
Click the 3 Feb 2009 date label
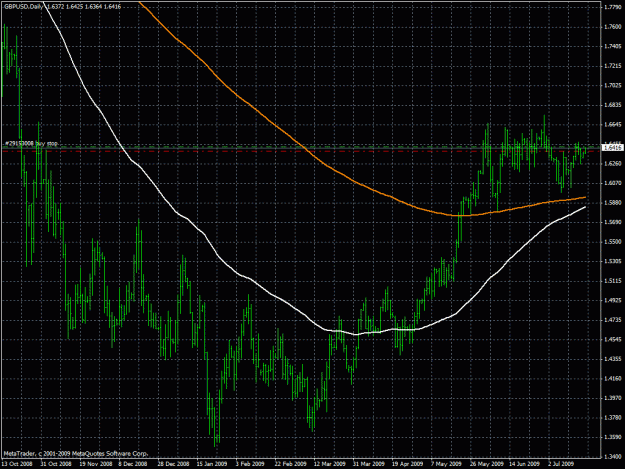click(250, 464)
